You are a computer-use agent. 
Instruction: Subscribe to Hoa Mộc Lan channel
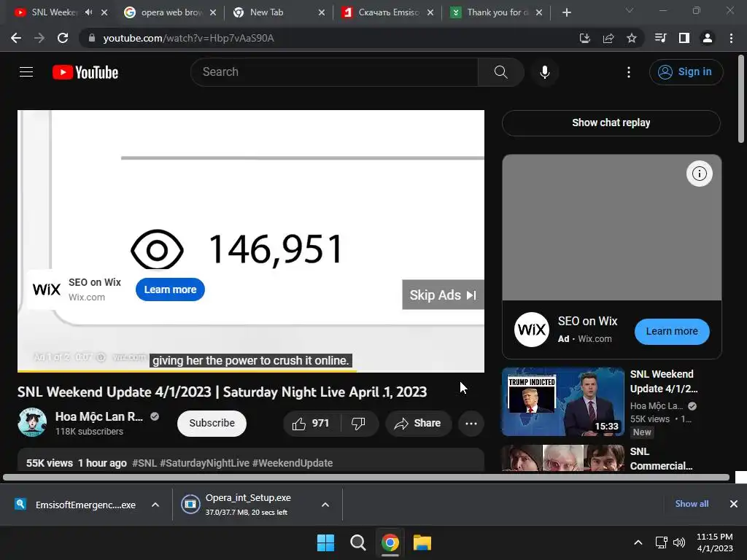pyautogui.click(x=212, y=424)
